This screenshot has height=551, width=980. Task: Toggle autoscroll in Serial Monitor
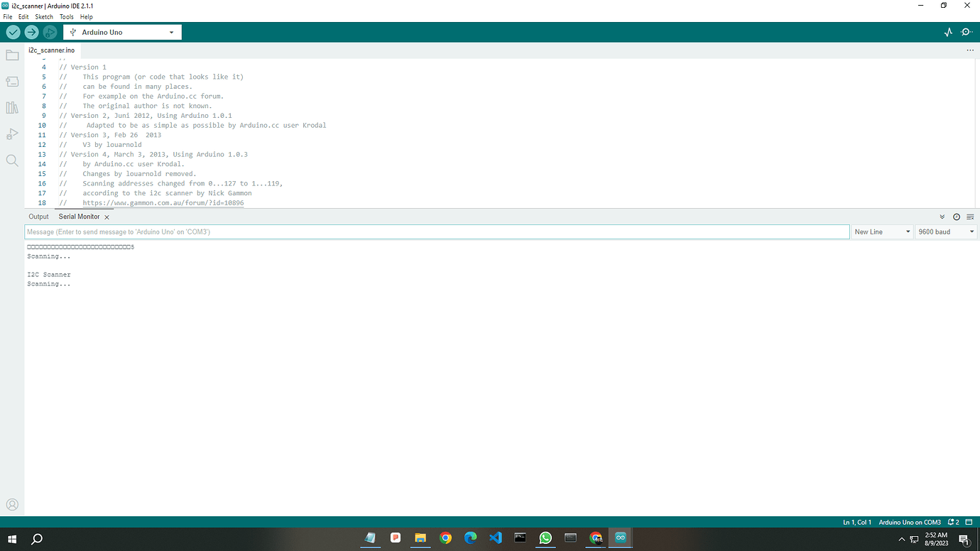pos(942,217)
